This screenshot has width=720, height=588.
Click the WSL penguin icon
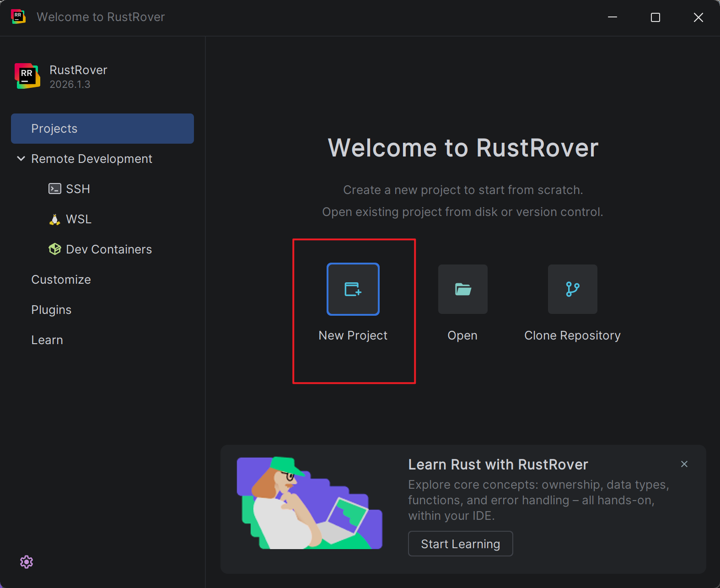tap(55, 219)
